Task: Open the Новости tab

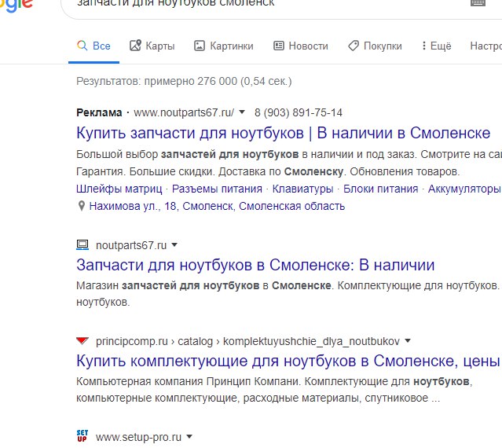Action: [301, 46]
